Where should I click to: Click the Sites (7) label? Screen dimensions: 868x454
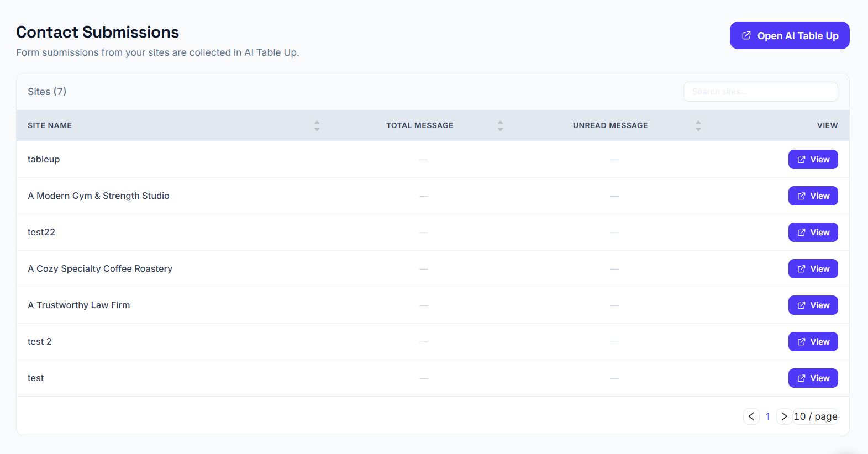(47, 92)
